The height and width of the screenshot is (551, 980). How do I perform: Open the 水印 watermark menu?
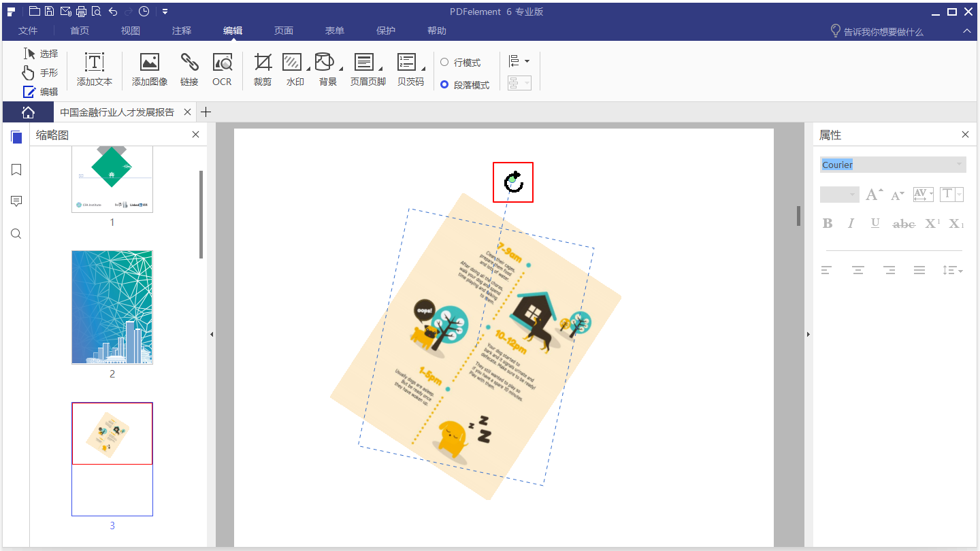click(x=295, y=70)
